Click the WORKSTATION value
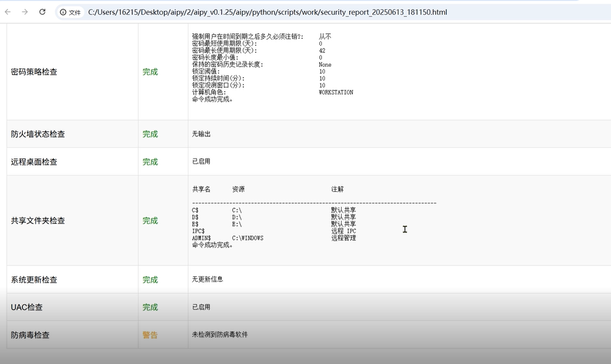611x364 pixels. point(336,93)
